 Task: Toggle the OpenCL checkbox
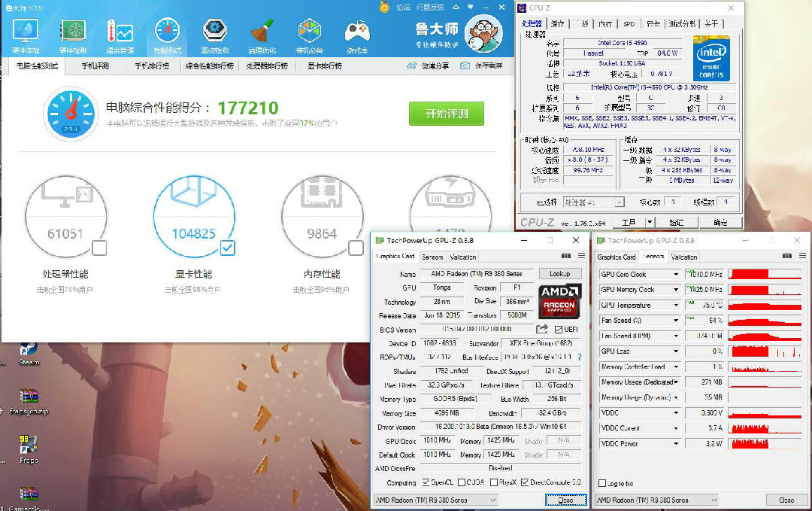click(x=426, y=482)
